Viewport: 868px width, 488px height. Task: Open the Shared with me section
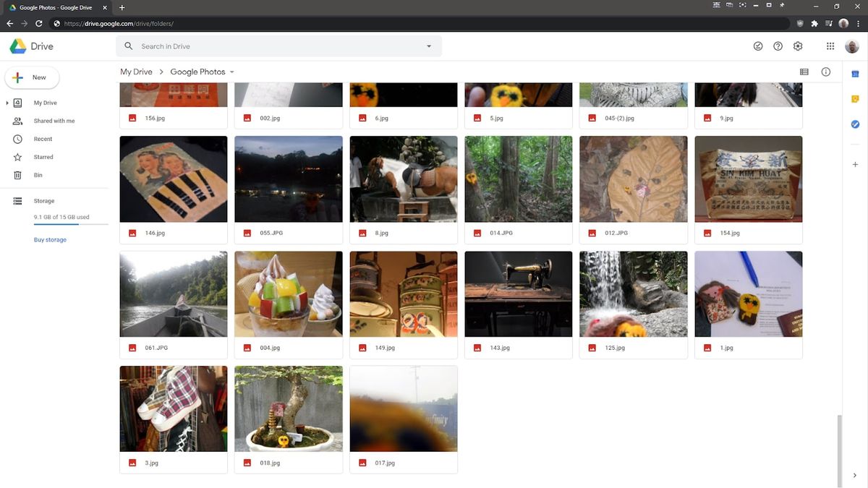coord(54,121)
